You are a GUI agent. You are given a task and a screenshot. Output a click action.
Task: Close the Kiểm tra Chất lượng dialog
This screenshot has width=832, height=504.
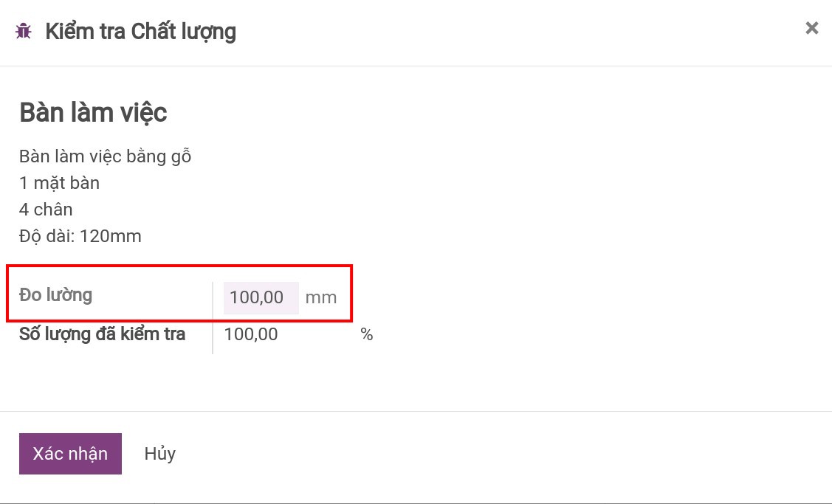point(811,29)
